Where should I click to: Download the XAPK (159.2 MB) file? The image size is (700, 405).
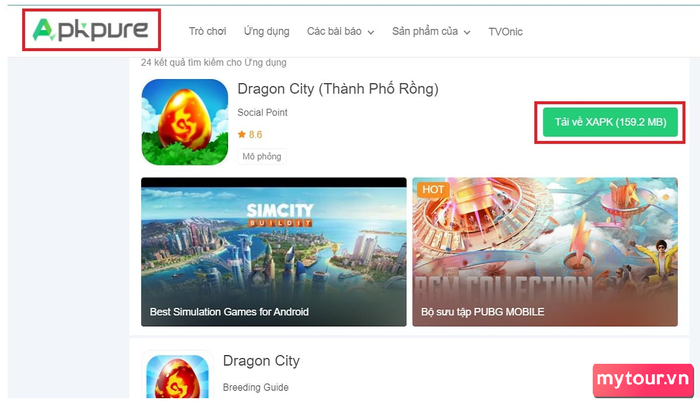tap(610, 122)
